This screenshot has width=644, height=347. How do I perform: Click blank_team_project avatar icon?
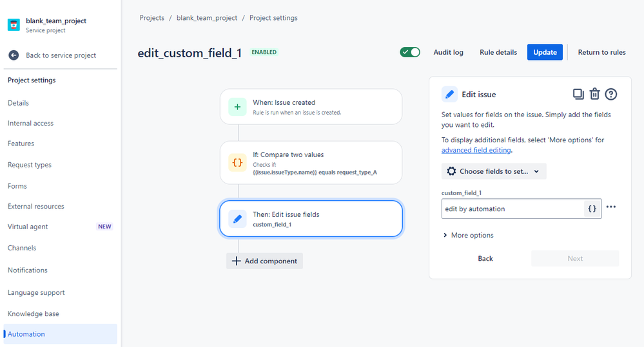14,24
